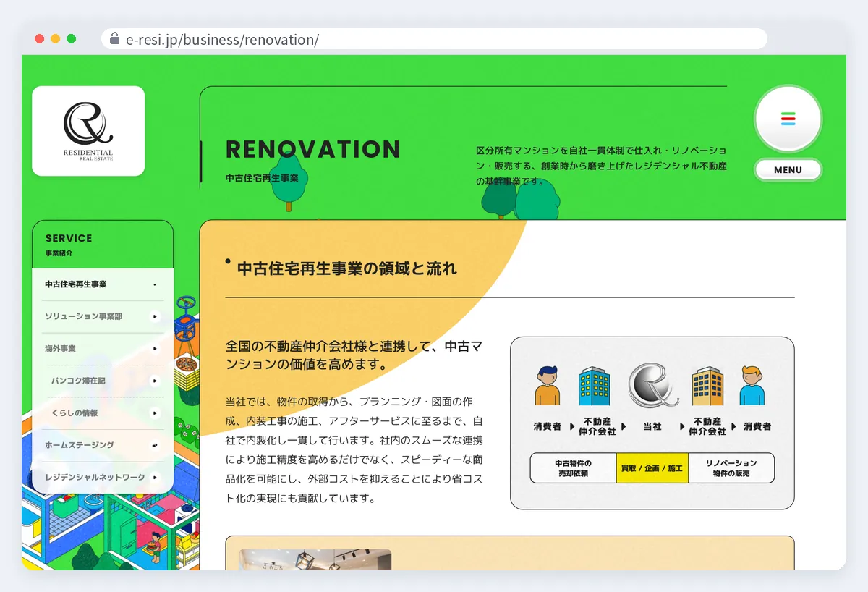Click arrow icon beside ソリューション事業部
The image size is (868, 592).
click(x=155, y=316)
